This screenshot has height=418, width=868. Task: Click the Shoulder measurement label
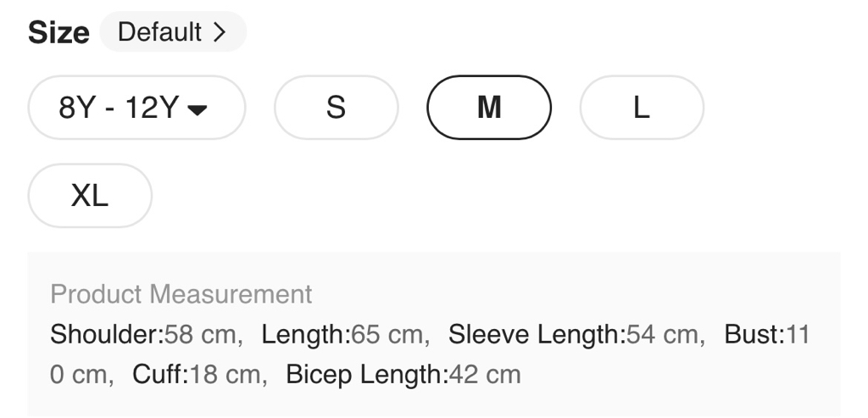pos(105,335)
